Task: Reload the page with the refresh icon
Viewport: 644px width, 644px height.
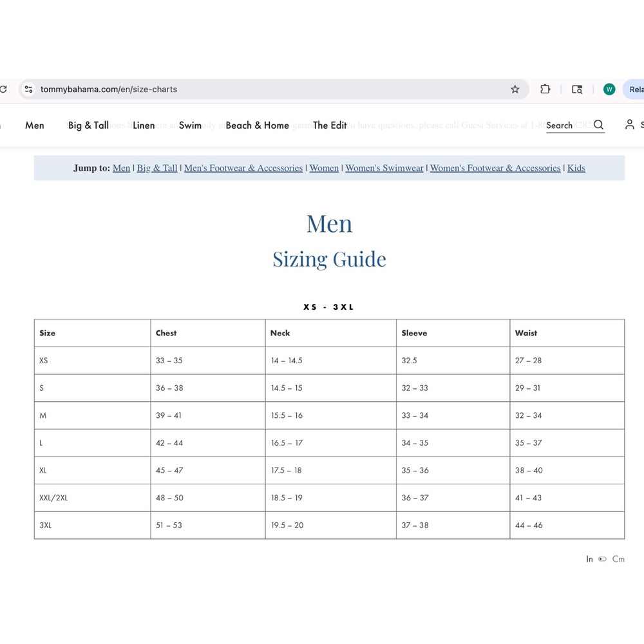Action: (x=3, y=89)
